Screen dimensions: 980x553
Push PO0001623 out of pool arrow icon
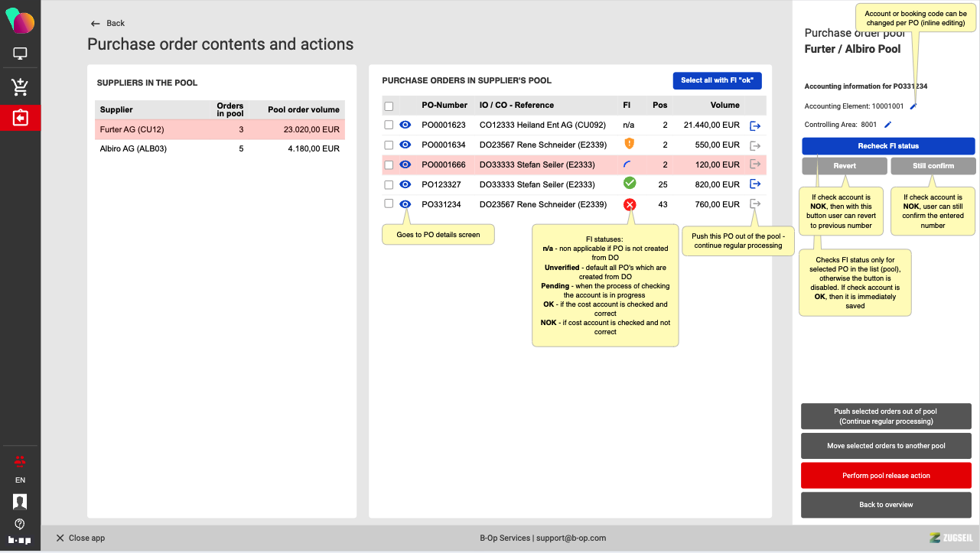pyautogui.click(x=755, y=125)
